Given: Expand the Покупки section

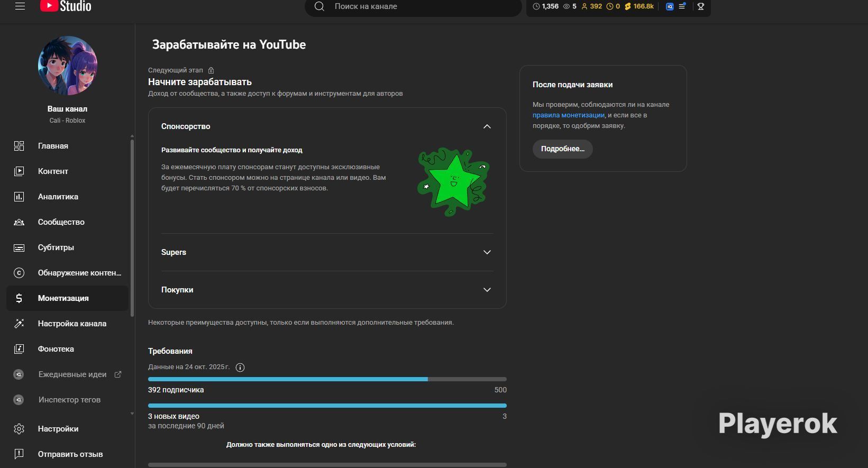Looking at the screenshot, I should coord(487,290).
